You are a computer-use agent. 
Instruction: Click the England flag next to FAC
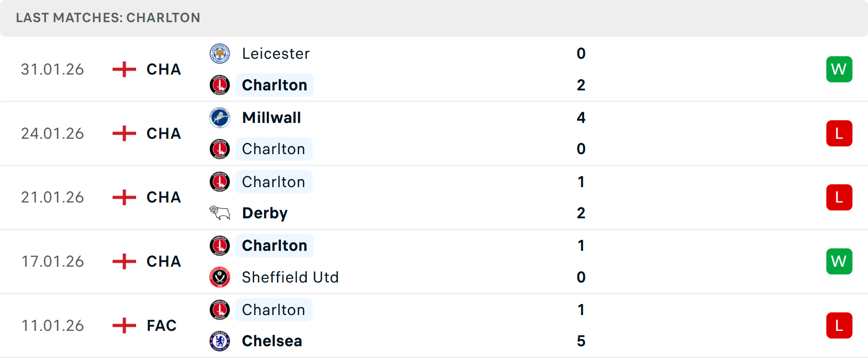[x=124, y=325]
